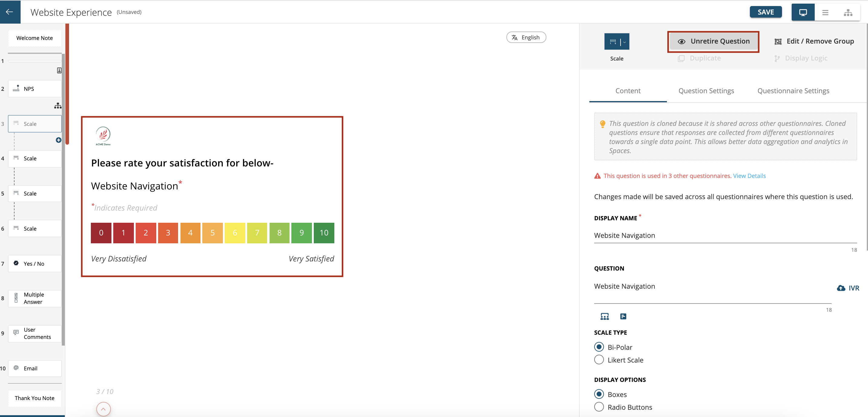Open the list view icon in header
The height and width of the screenshot is (417, 868).
click(x=825, y=12)
